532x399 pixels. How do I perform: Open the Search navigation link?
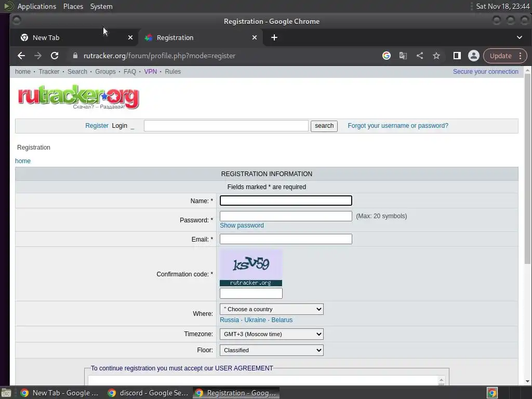pyautogui.click(x=77, y=72)
